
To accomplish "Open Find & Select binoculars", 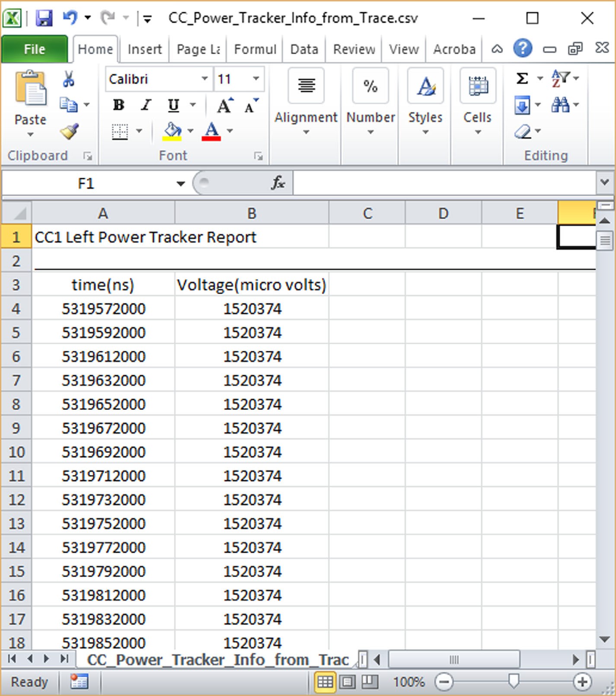I will (561, 105).
